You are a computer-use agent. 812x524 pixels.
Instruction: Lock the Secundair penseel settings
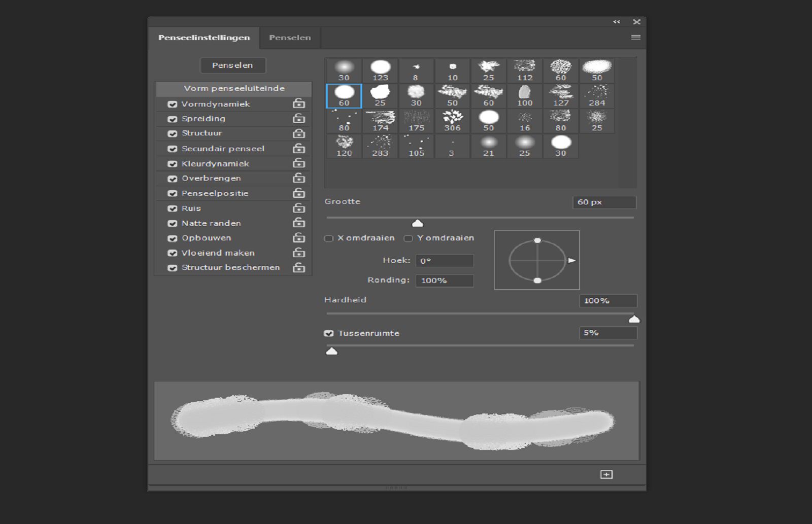pyautogui.click(x=299, y=148)
